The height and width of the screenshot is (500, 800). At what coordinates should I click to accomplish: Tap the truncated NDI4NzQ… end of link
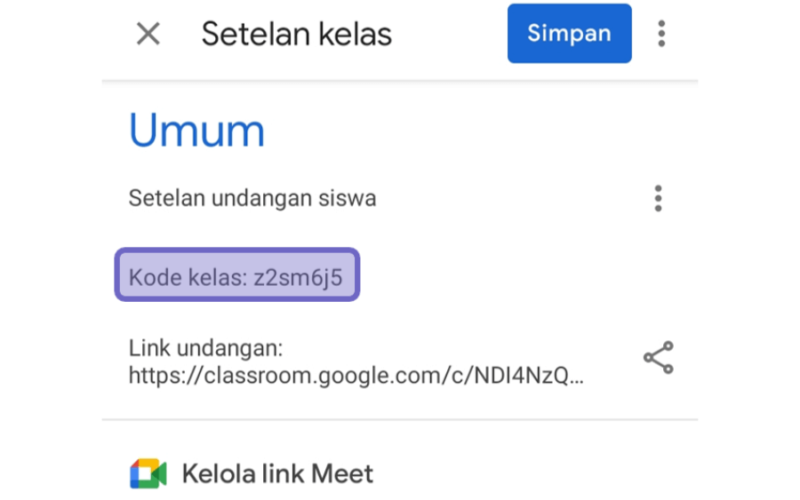tap(529, 376)
